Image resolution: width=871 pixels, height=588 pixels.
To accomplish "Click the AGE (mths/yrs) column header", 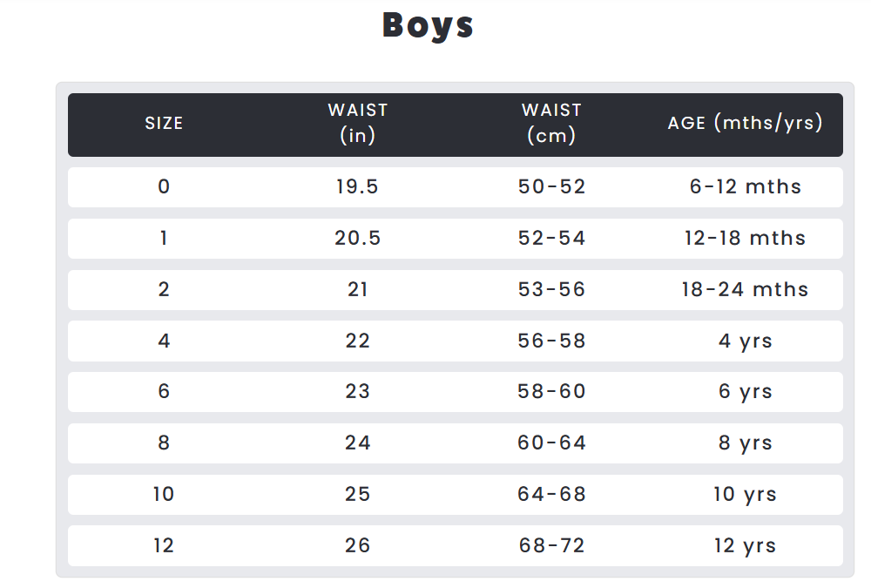I will coord(746,122).
